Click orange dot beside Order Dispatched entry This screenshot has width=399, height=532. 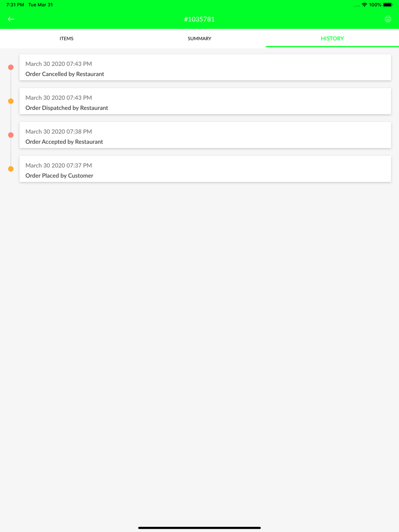[x=11, y=101]
